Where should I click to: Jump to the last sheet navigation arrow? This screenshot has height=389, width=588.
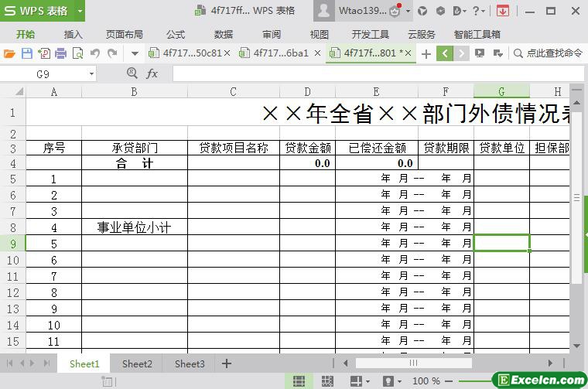(x=47, y=363)
